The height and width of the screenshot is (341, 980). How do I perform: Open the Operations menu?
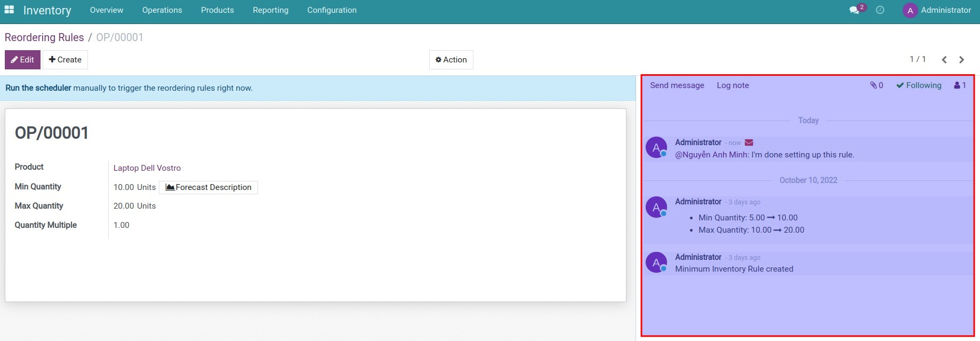pyautogui.click(x=162, y=10)
